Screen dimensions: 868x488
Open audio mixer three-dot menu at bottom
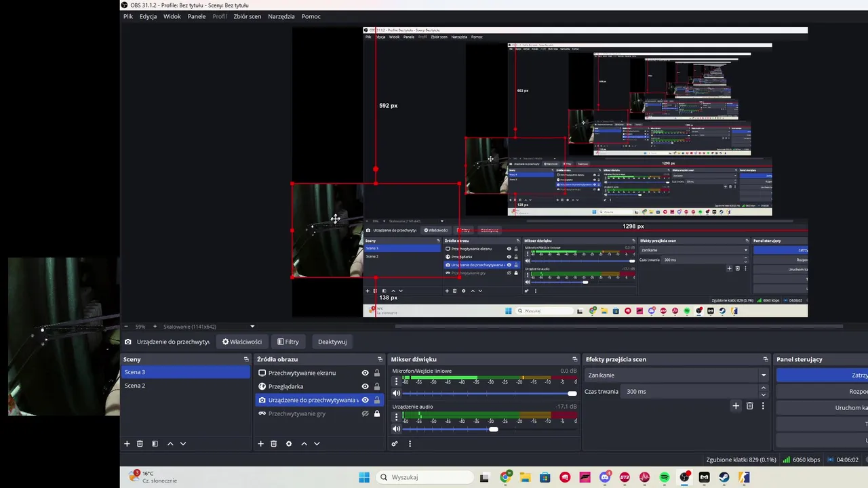[410, 444]
